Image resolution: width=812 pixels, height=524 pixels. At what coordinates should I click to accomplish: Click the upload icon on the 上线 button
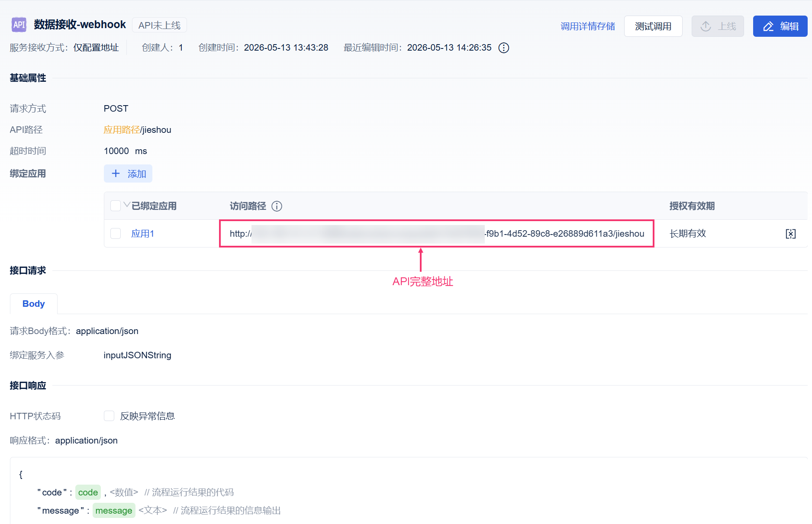pyautogui.click(x=706, y=26)
